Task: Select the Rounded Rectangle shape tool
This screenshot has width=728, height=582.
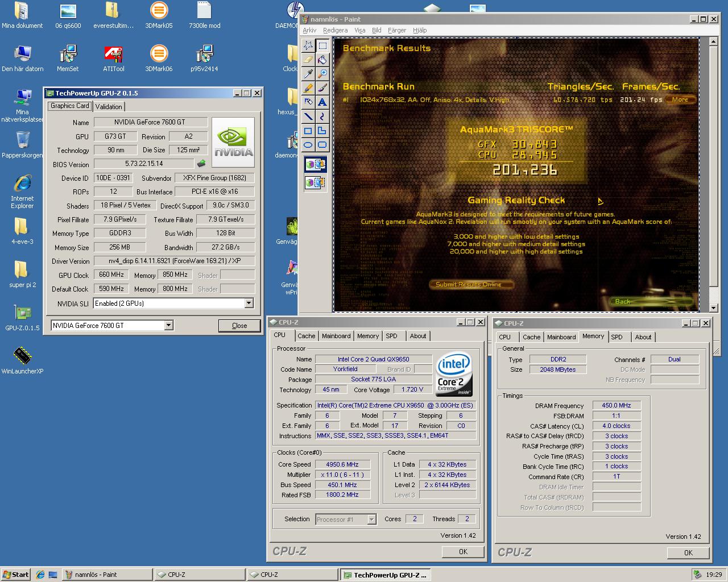Action: click(x=322, y=144)
